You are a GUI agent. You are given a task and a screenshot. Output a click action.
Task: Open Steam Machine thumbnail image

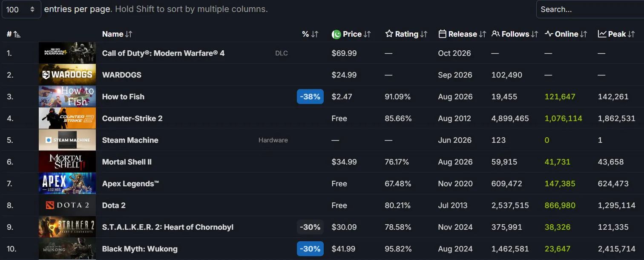(67, 140)
